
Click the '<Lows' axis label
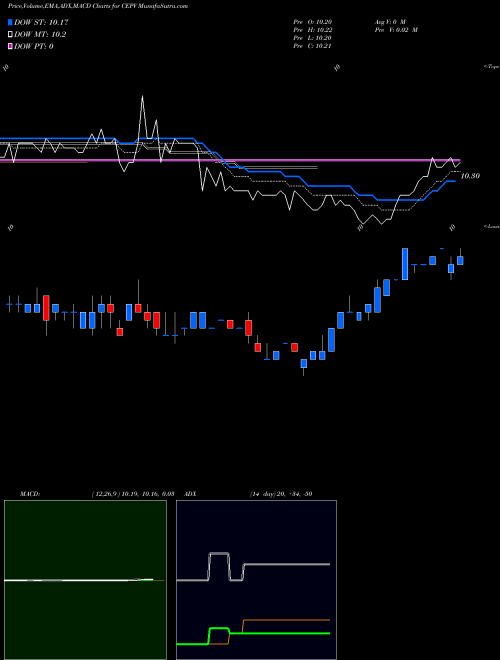click(492, 226)
